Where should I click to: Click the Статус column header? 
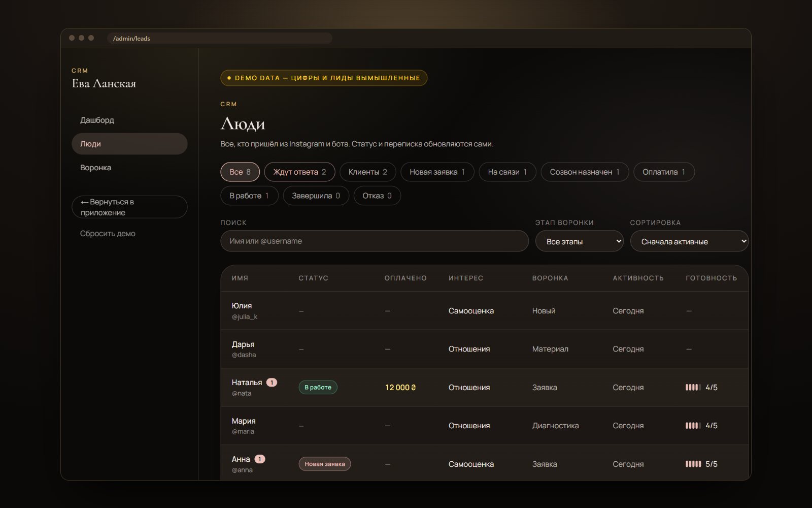pos(313,278)
